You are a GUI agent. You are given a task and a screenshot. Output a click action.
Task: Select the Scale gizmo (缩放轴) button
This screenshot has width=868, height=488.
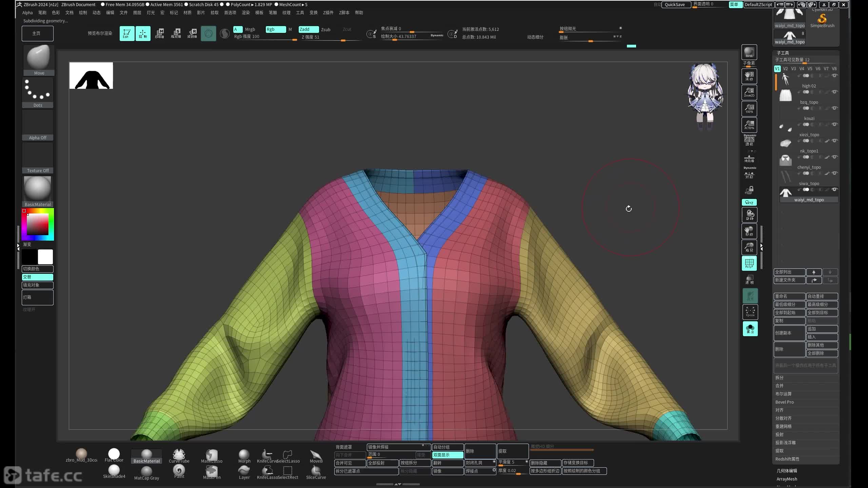pos(176,34)
